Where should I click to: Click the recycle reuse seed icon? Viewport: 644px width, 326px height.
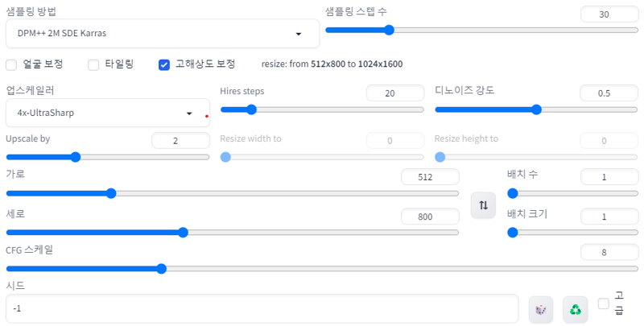pyautogui.click(x=576, y=309)
